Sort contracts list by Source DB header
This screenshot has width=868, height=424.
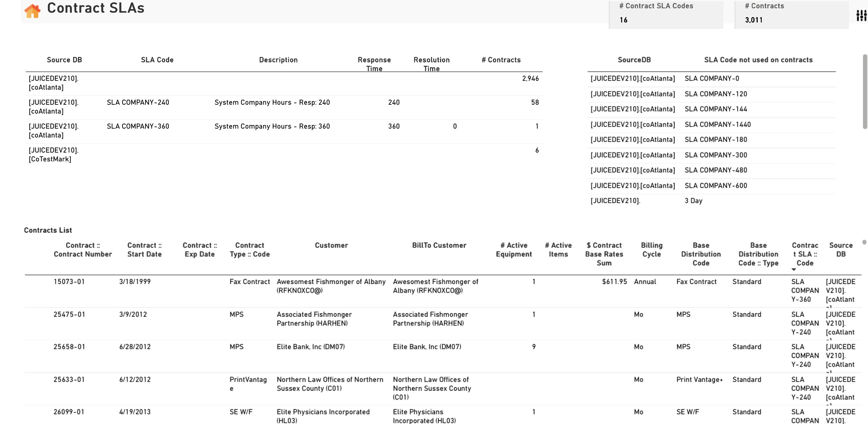pyautogui.click(x=841, y=250)
